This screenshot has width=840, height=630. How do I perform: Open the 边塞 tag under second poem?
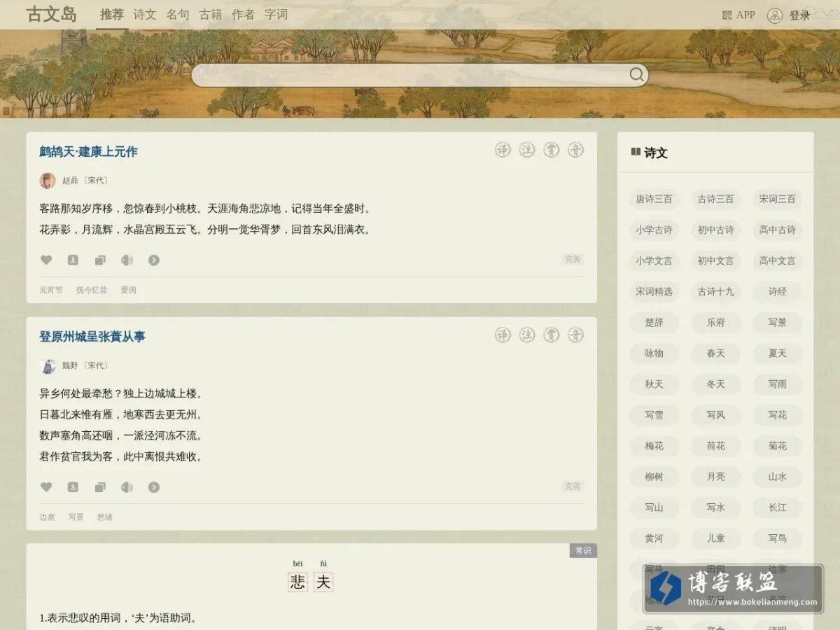pyautogui.click(x=47, y=517)
